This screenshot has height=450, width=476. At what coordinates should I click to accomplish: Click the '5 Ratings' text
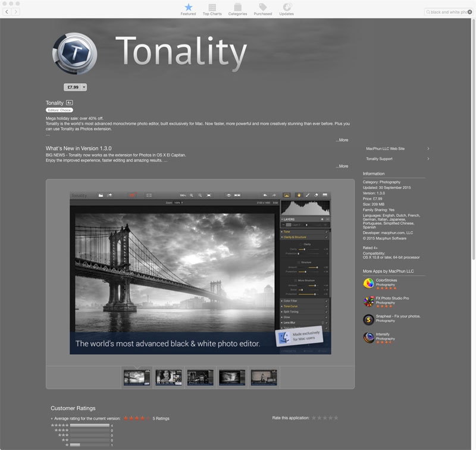(161, 418)
